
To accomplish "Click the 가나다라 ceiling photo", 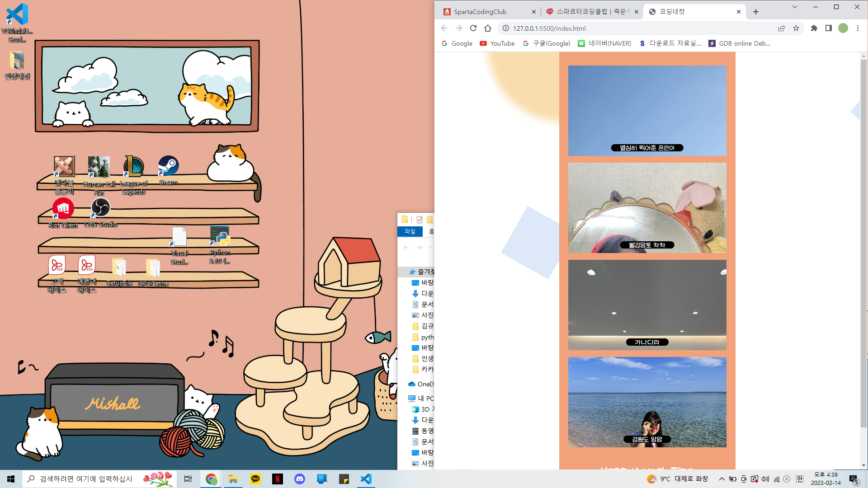I will [647, 305].
